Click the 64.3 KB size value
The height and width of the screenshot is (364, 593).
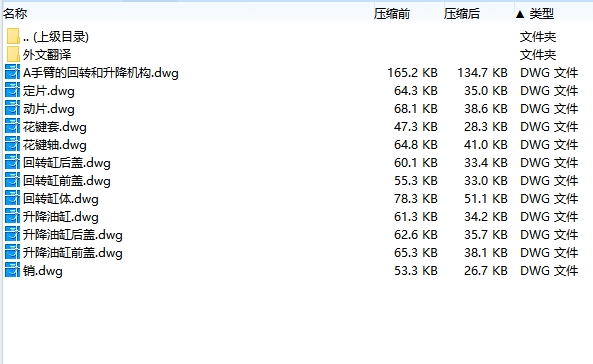(x=416, y=90)
